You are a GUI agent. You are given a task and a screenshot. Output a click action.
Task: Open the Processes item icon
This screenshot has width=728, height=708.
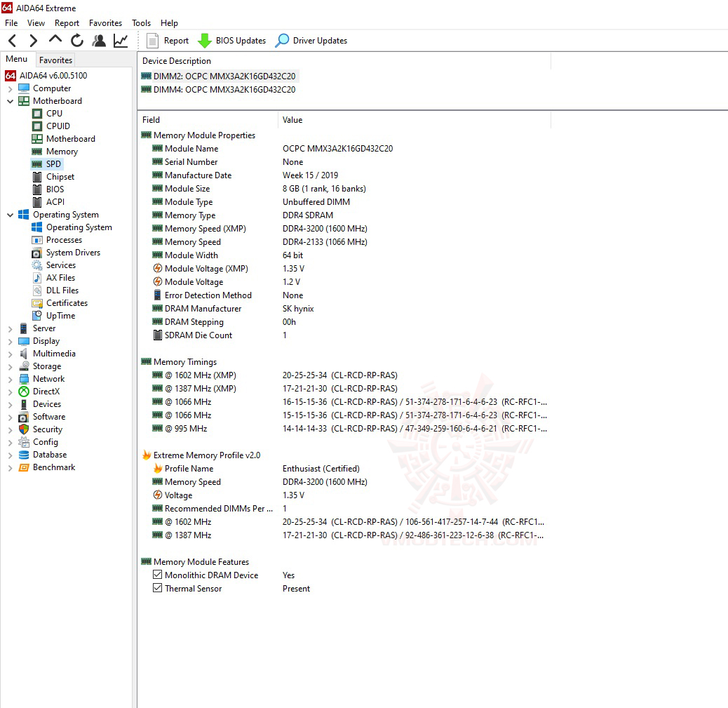37,240
